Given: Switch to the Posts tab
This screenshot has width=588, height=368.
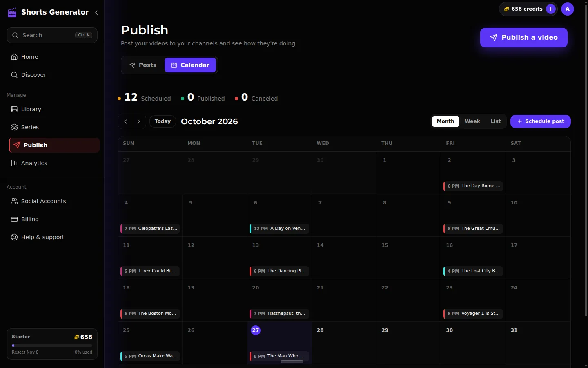Looking at the screenshot, I should [x=143, y=65].
